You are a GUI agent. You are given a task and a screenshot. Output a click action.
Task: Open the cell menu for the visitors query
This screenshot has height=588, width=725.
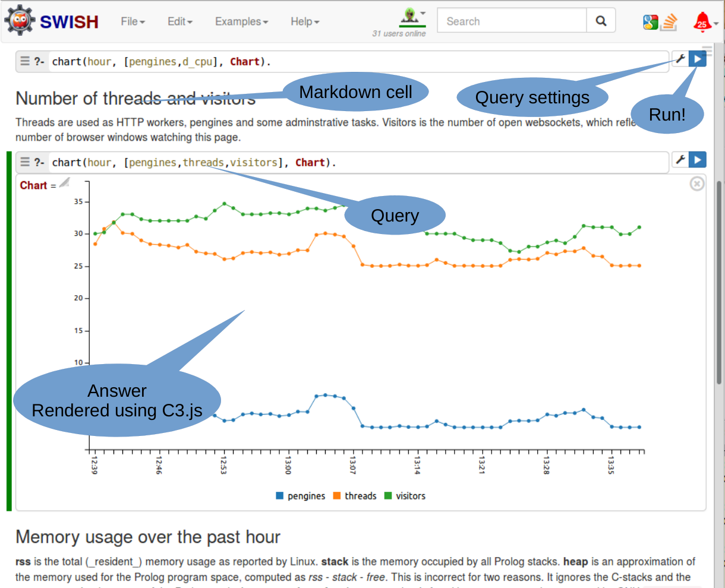(25, 162)
